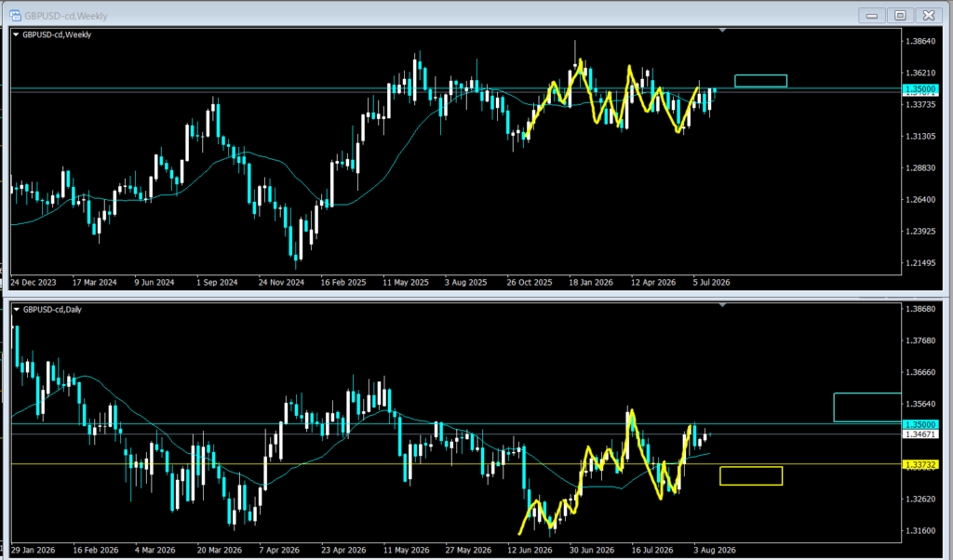Click the 4 Mar 2026 date on Daily axis
The width and height of the screenshot is (953, 560).
click(155, 551)
